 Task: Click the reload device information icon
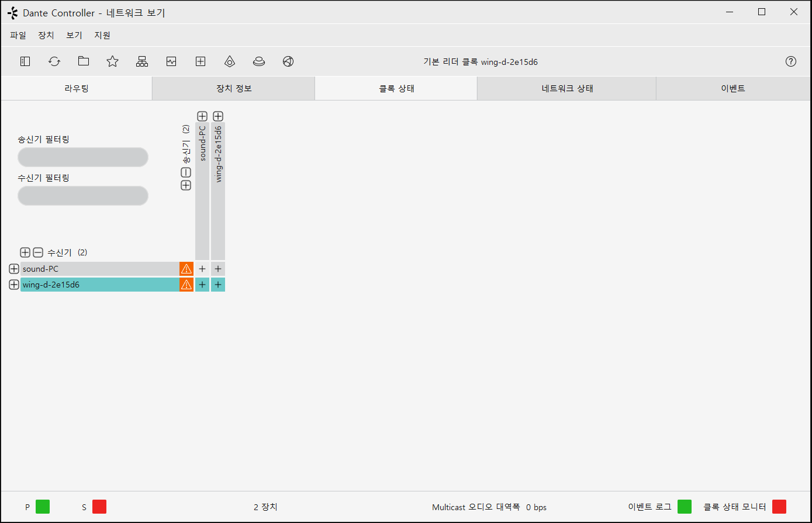tap(54, 61)
